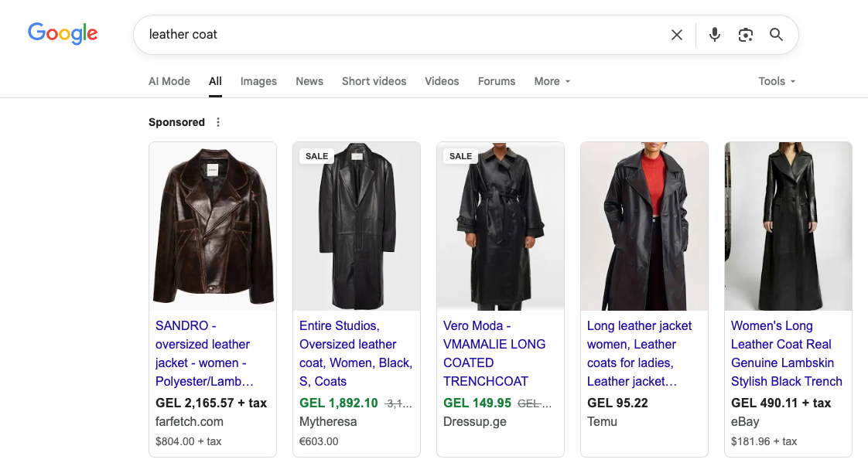
Task: Open Entire Studios Oversized leather coat link
Action: click(356, 353)
